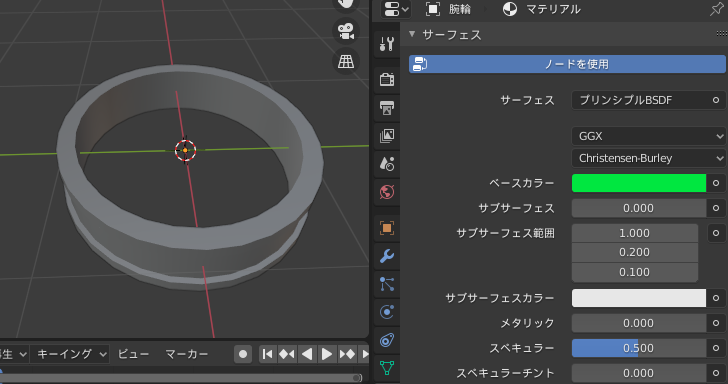Open the View Layer properties tab
This screenshot has height=384, width=728.
click(387, 136)
